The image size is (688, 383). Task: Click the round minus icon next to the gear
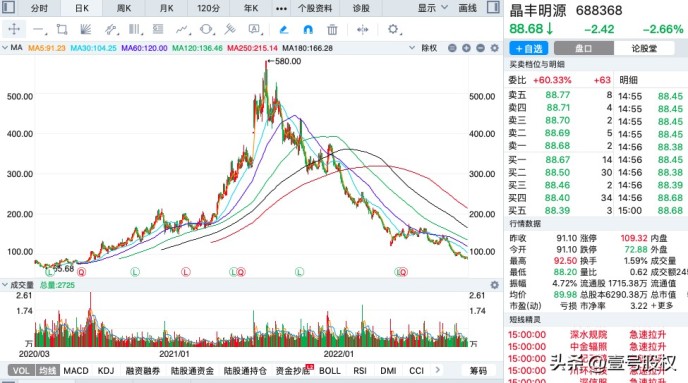point(480,48)
